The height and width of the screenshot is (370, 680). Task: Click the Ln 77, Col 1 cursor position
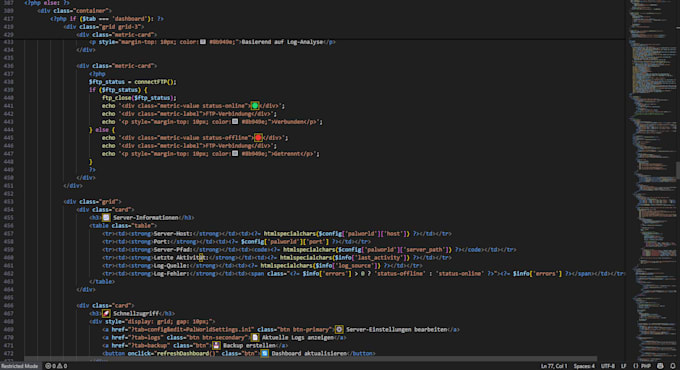click(x=554, y=366)
